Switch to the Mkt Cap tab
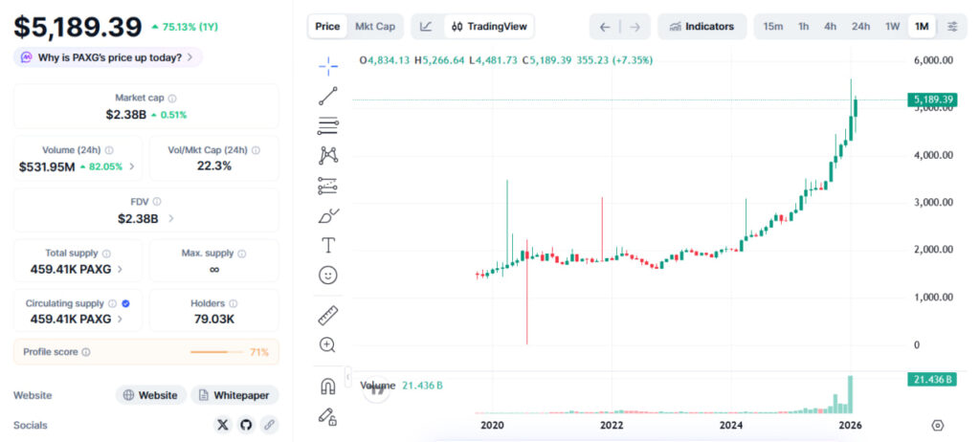Viewport: 980px width, 442px height. [375, 27]
